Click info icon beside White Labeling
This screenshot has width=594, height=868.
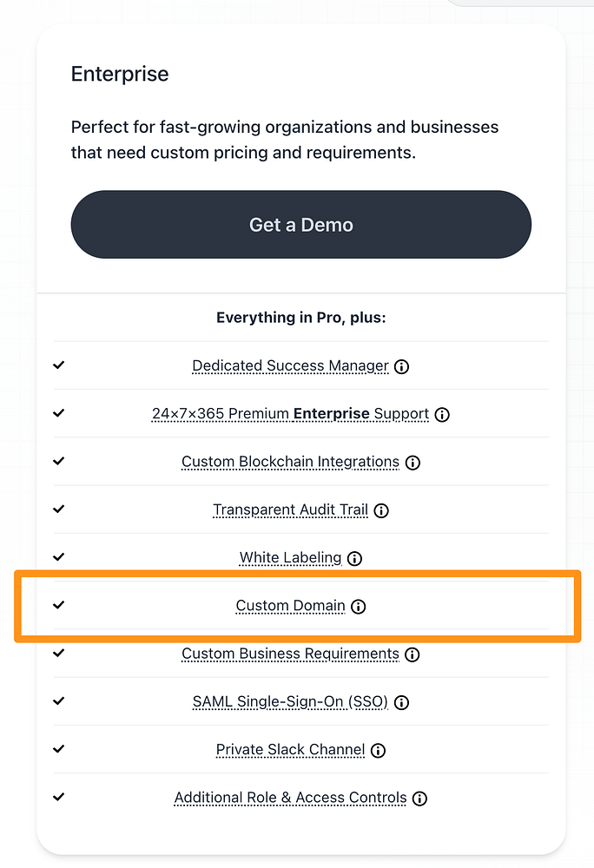(354, 558)
